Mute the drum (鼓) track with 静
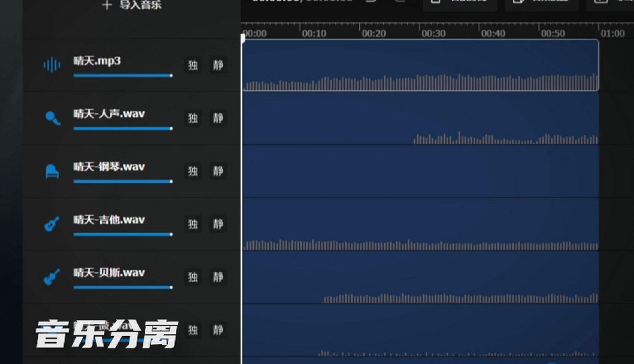 coord(218,330)
